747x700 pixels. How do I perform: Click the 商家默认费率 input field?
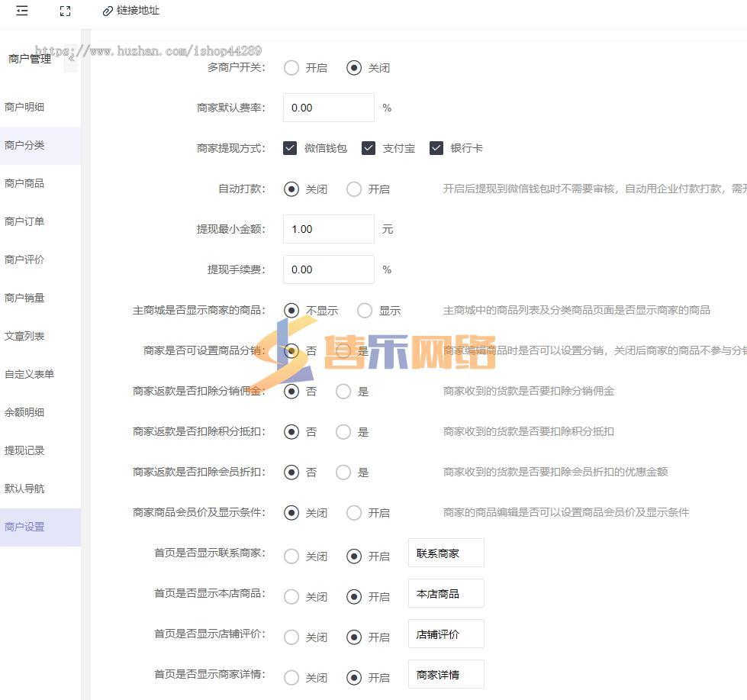pos(329,108)
